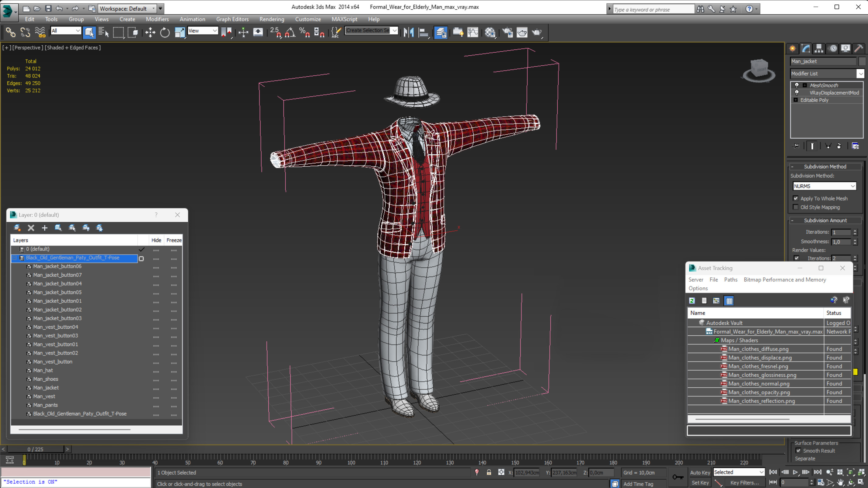Switch to the Display command panel

tap(845, 48)
